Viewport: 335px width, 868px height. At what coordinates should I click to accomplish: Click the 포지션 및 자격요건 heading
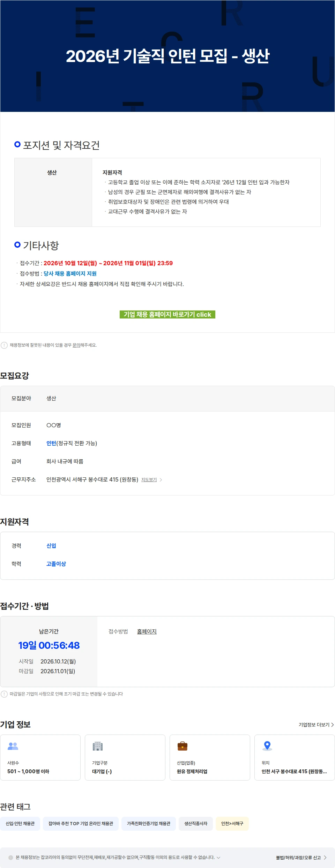point(61,145)
